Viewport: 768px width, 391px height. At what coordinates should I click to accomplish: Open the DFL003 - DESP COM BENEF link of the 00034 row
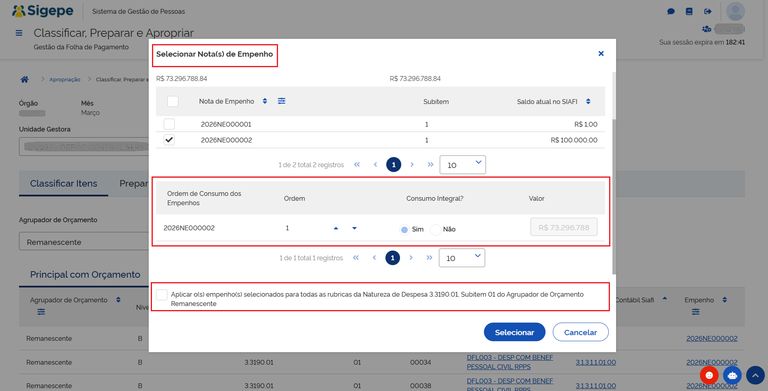pos(510,362)
